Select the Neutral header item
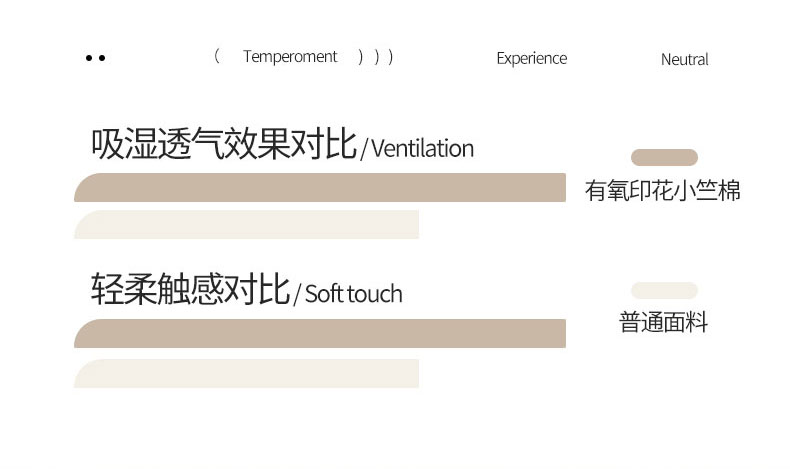Screen dimensions: 790x469 click(x=684, y=59)
